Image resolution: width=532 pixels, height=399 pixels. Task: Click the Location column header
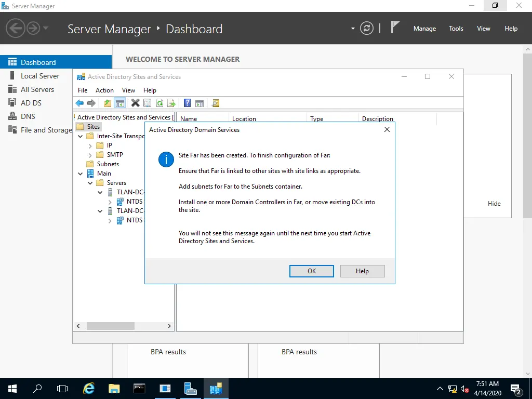click(268, 118)
